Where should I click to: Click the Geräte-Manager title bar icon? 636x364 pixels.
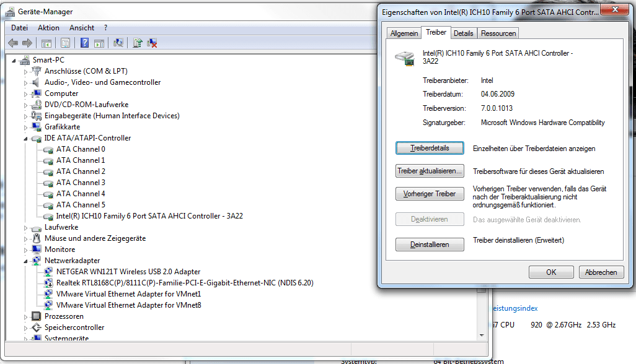tap(10, 12)
